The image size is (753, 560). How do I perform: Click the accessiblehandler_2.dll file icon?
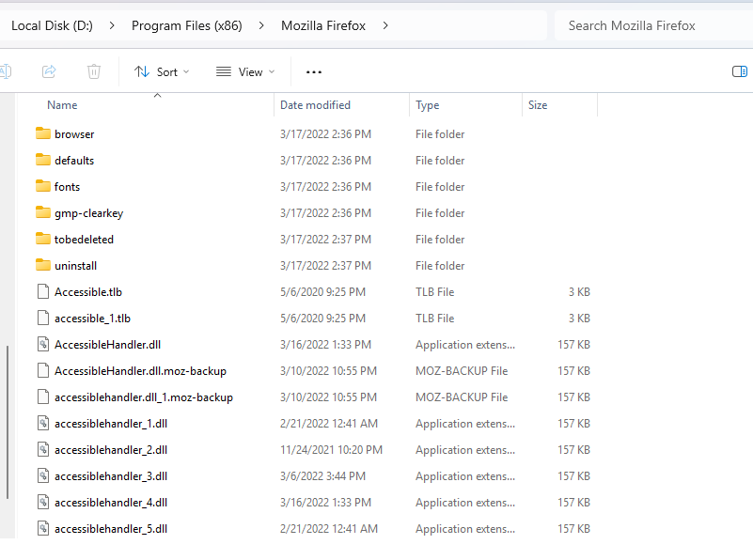[43, 450]
